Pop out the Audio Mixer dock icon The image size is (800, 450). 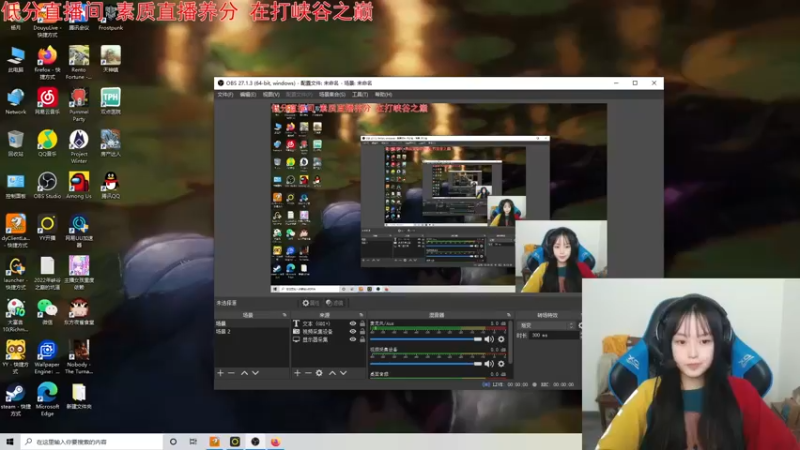(509, 315)
